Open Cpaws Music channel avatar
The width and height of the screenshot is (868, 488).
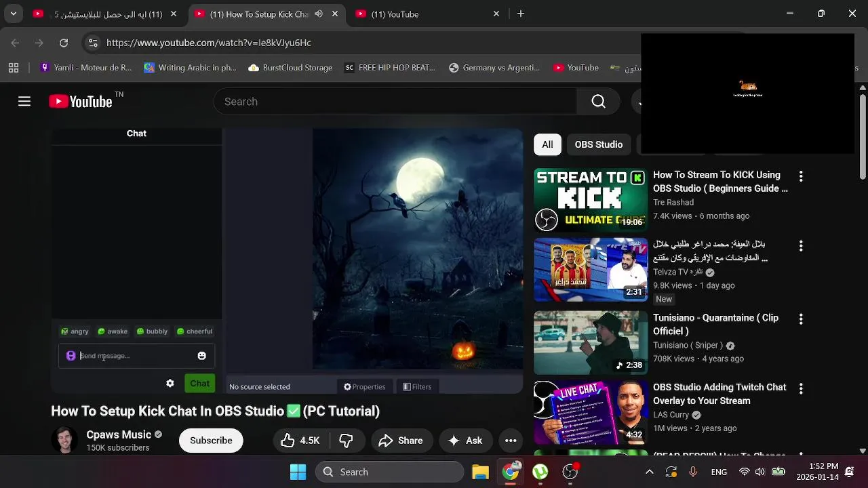click(64, 441)
